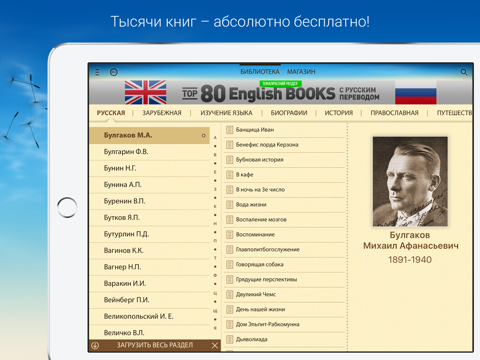Tap ЗАГРУЗИТЬ ВЕСЬ РАЗДЕЛ button
The width and height of the screenshot is (480, 360).
coord(155,345)
